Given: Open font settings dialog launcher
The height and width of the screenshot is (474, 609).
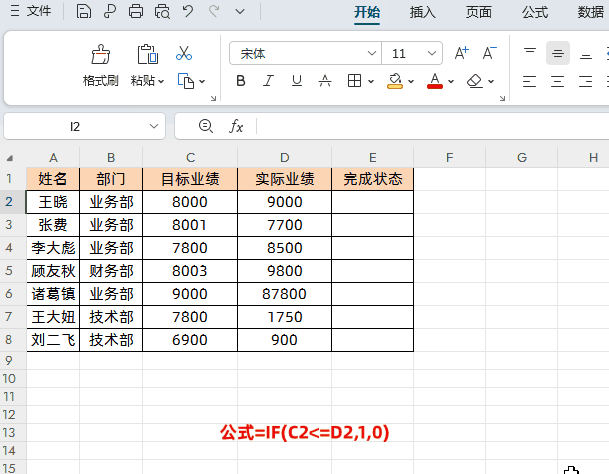Looking at the screenshot, I should point(502,98).
